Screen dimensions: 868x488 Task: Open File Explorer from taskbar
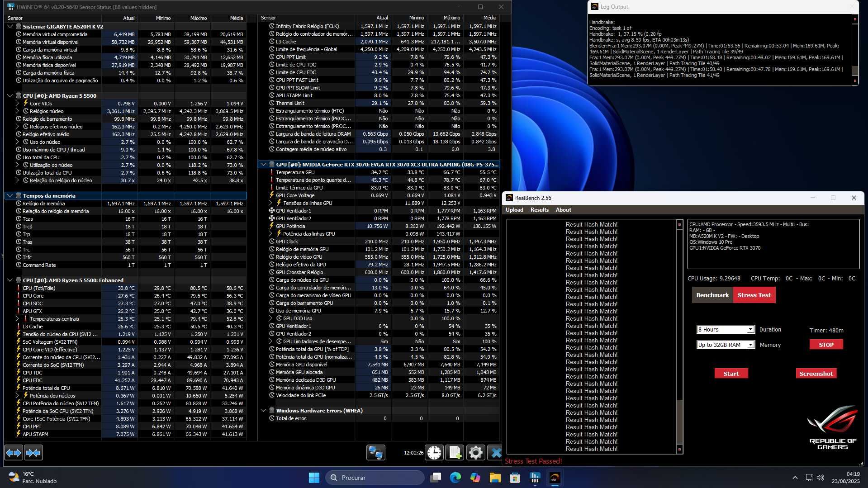tap(495, 478)
